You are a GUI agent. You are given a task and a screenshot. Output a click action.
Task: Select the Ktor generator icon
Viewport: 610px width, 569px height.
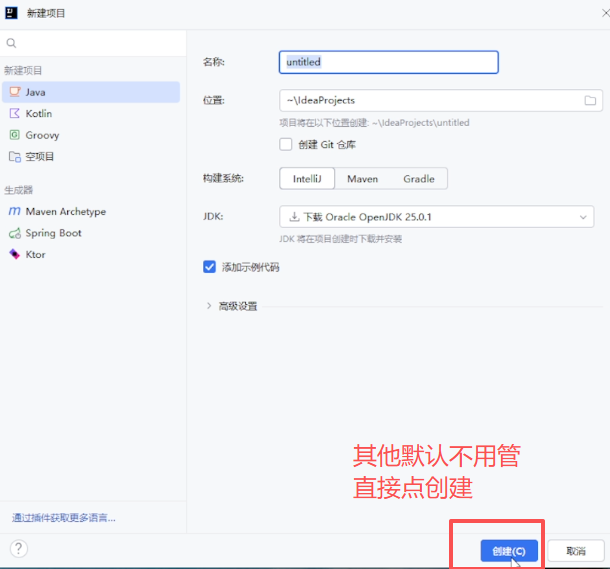(15, 255)
